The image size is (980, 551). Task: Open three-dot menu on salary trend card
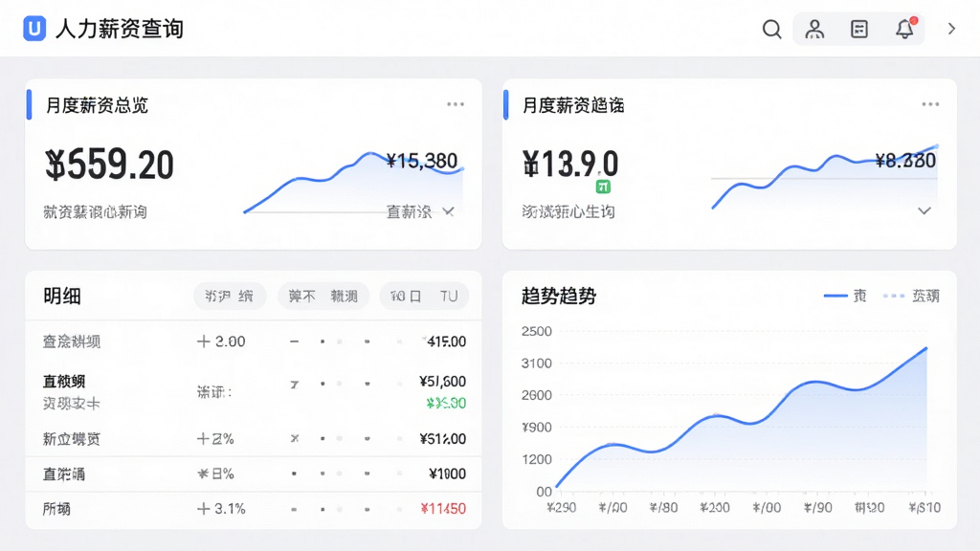point(930,104)
